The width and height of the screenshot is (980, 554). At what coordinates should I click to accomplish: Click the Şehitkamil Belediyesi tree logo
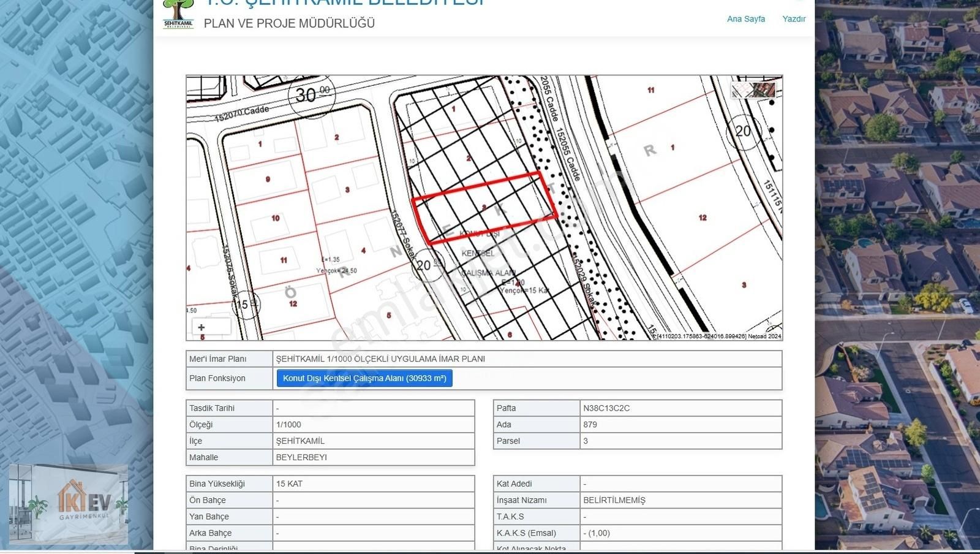pos(178,14)
